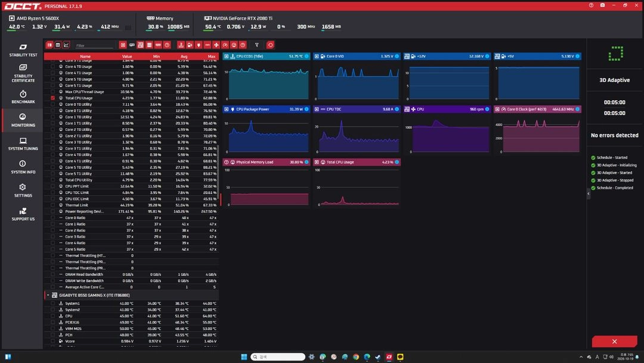Check the Max CPU/Thread Usage checkbox

52,92
